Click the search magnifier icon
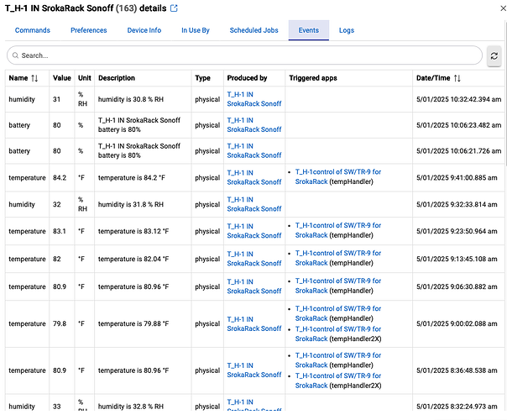507x420 pixels. coord(15,55)
